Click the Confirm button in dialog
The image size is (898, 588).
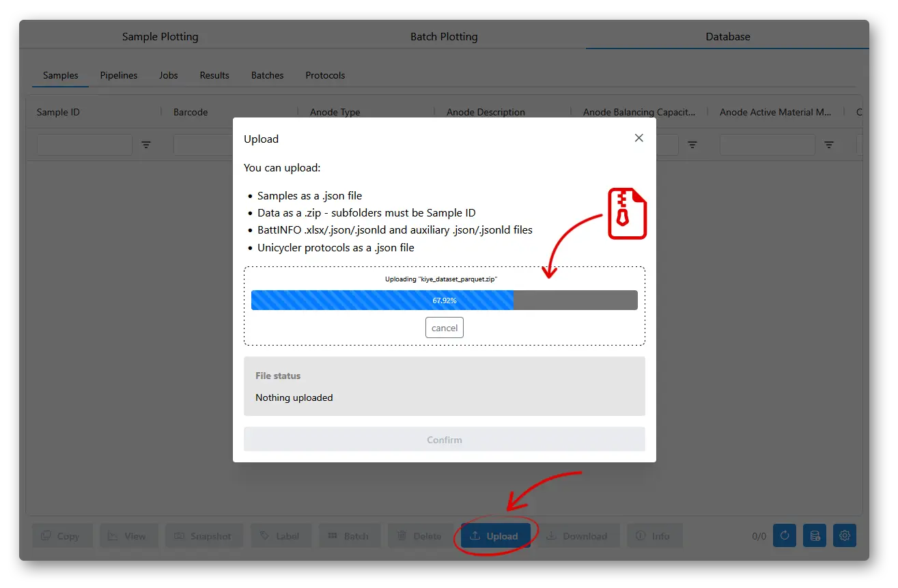(445, 440)
